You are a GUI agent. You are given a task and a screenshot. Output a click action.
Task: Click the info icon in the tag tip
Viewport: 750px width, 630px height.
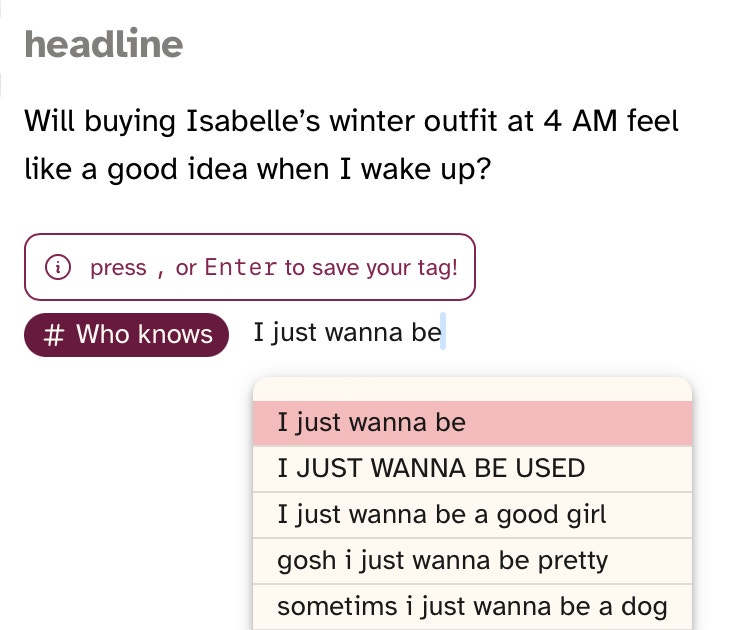coord(59,267)
